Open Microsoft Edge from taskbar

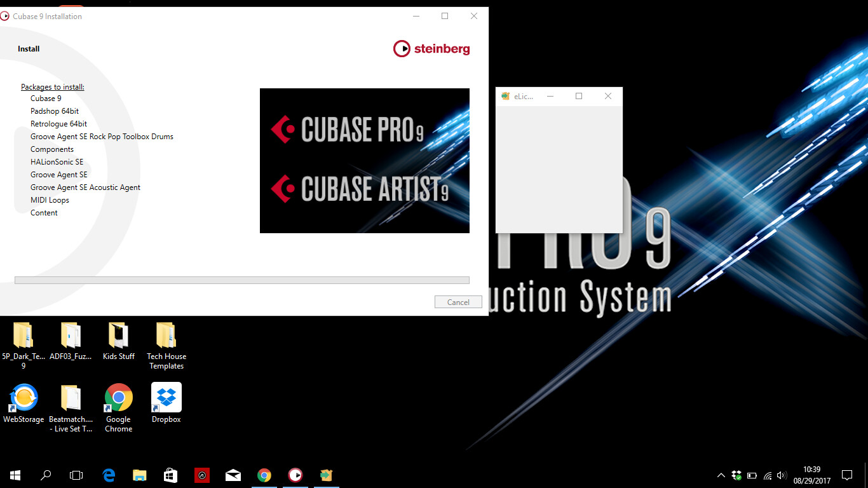pyautogui.click(x=109, y=475)
